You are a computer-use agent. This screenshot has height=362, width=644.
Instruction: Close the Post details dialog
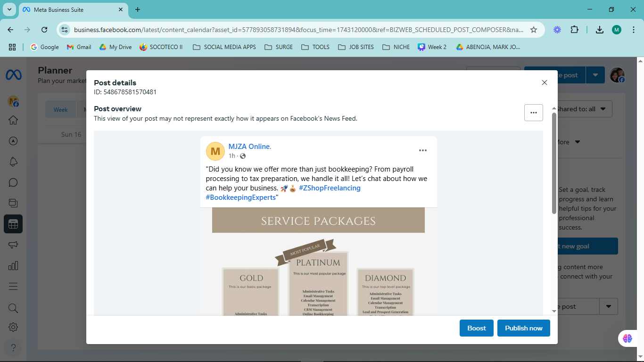click(545, 82)
